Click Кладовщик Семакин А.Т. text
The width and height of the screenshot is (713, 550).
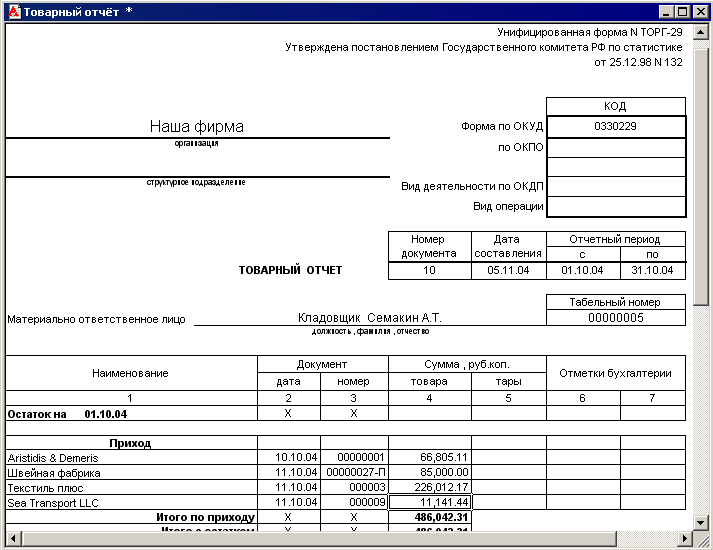pyautogui.click(x=370, y=317)
